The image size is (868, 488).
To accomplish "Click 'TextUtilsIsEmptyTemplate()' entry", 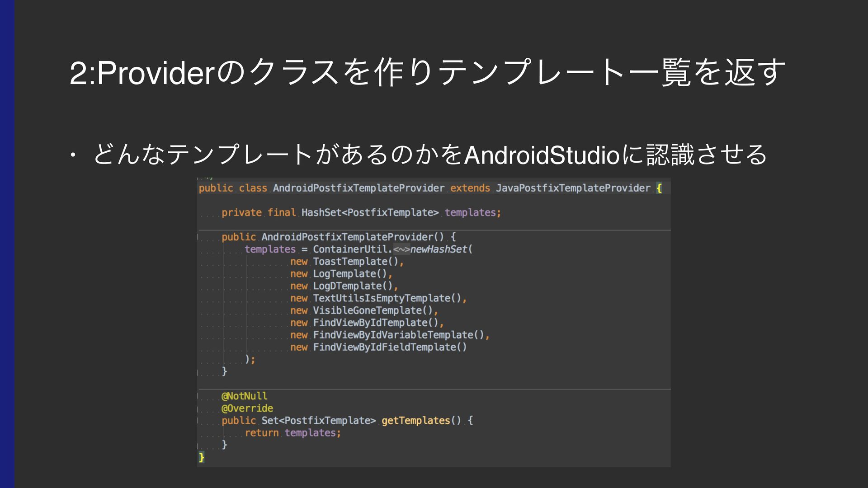I will [x=387, y=298].
